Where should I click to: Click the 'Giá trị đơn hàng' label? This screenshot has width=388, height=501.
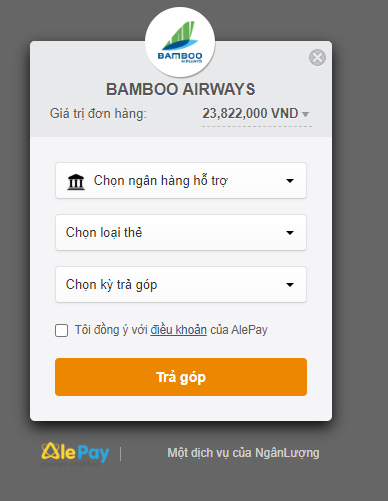[98, 114]
